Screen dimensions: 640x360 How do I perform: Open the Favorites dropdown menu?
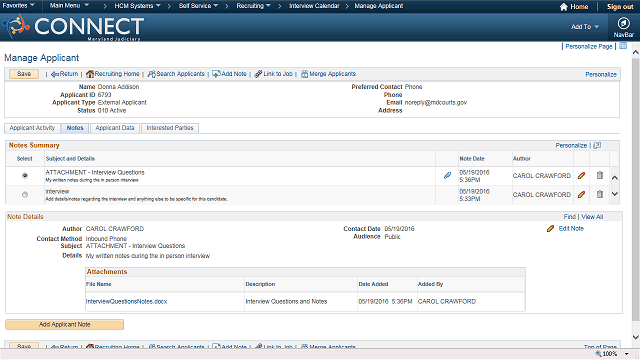[18, 5]
